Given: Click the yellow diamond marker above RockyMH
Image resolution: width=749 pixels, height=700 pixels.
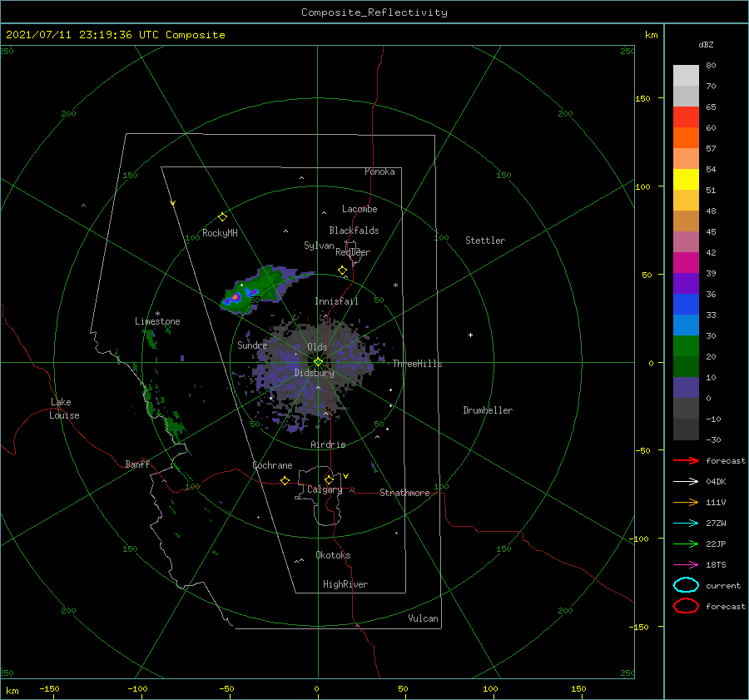Looking at the screenshot, I should 222,217.
